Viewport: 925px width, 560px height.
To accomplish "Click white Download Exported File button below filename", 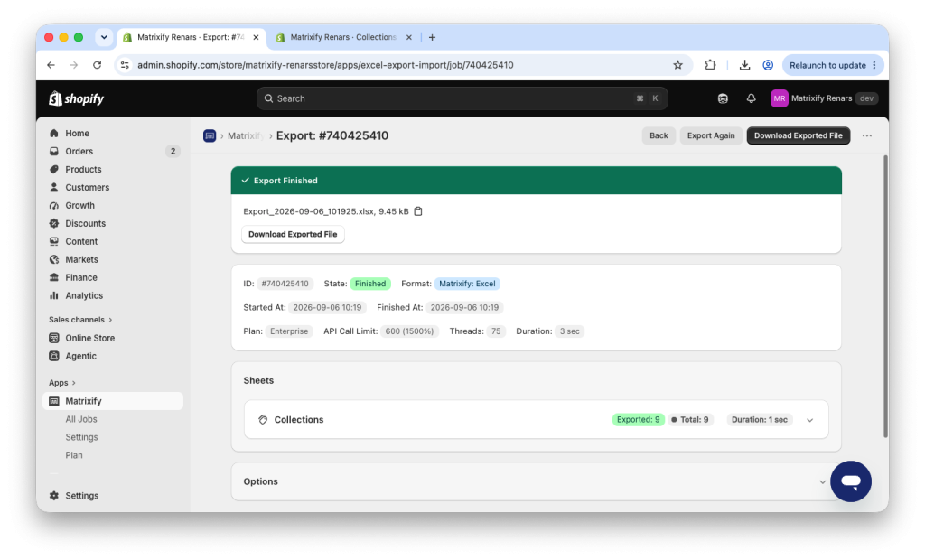I will pyautogui.click(x=293, y=234).
